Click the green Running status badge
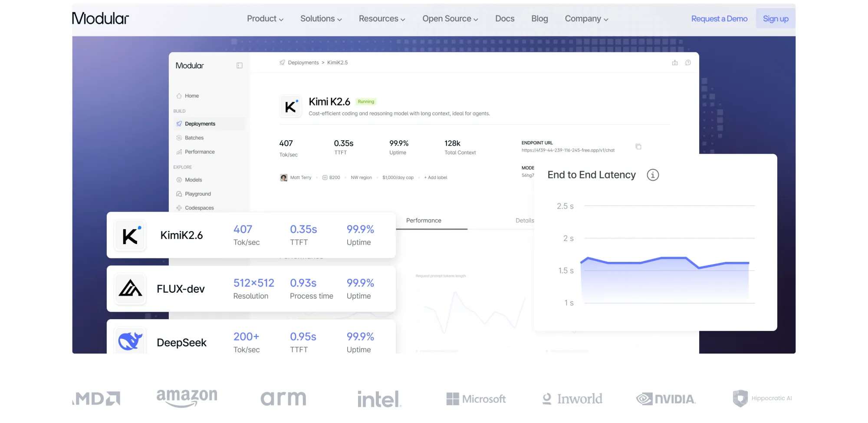 [x=366, y=102]
